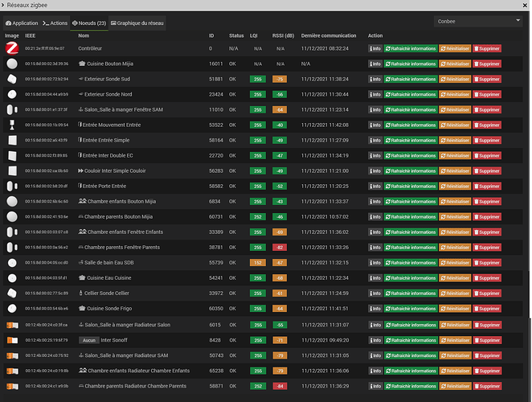Click the Exterieur Sonde Nord sensor image
The image size is (532, 402).
[12, 94]
